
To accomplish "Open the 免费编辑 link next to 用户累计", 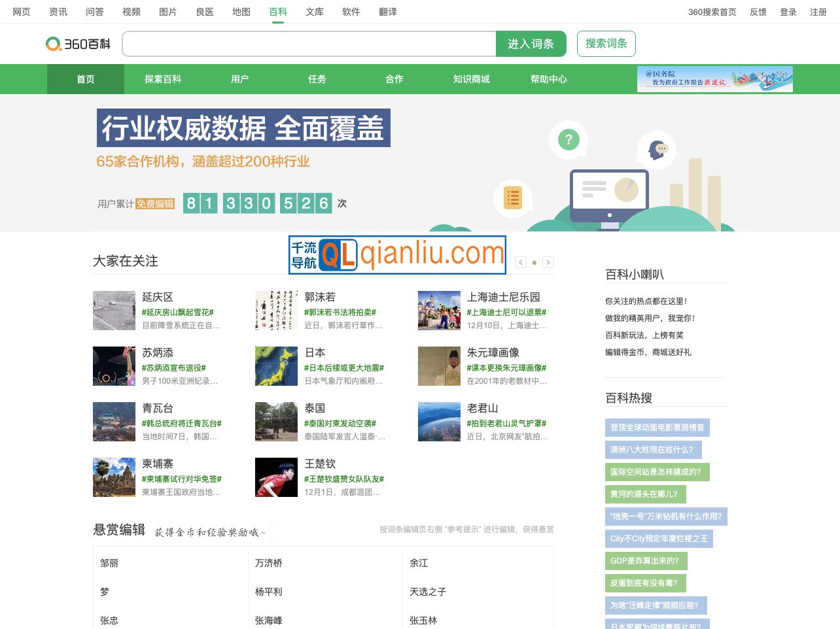I will coord(157,203).
